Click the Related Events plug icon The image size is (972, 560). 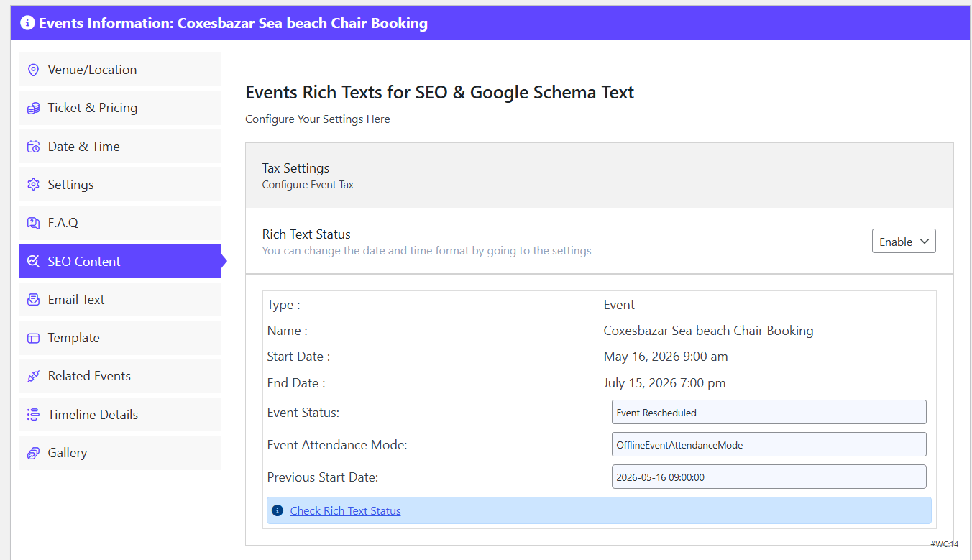pos(33,376)
